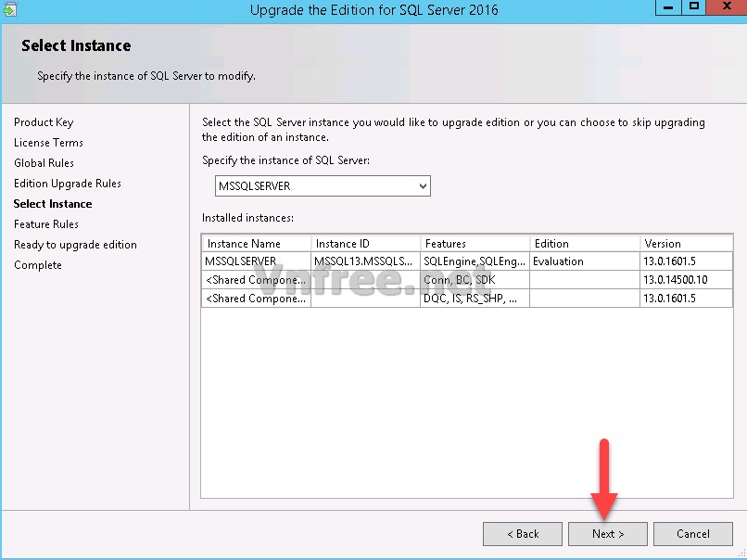The width and height of the screenshot is (747, 560).
Task: Sort by Instance ID column header
Action: pos(365,244)
